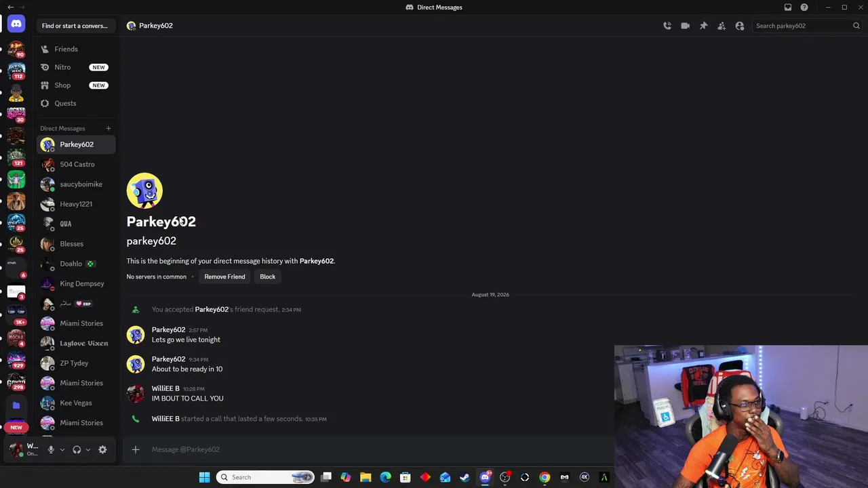Image resolution: width=868 pixels, height=488 pixels.
Task: Click the Discord icon in the taskbar
Action: [485, 477]
